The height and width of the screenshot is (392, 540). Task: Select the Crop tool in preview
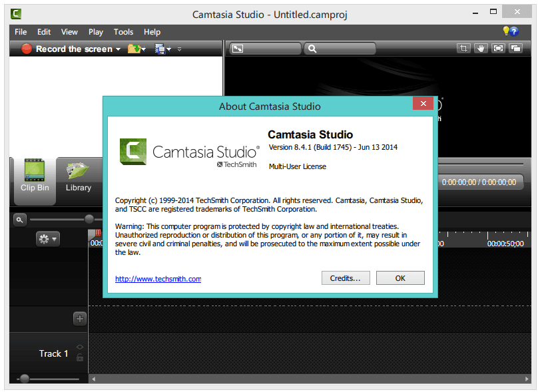tap(463, 48)
